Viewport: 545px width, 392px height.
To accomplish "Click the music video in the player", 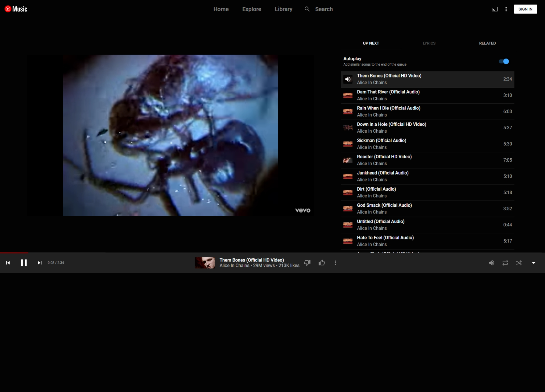I will point(170,135).
